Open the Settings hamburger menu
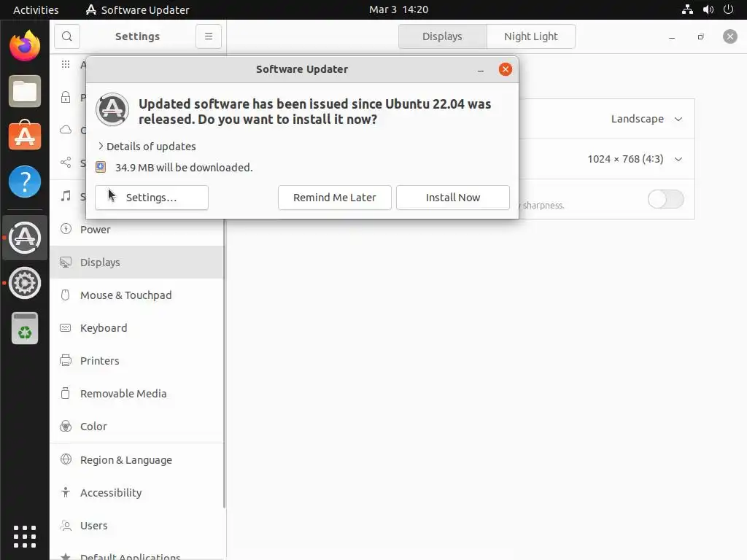 (x=209, y=36)
